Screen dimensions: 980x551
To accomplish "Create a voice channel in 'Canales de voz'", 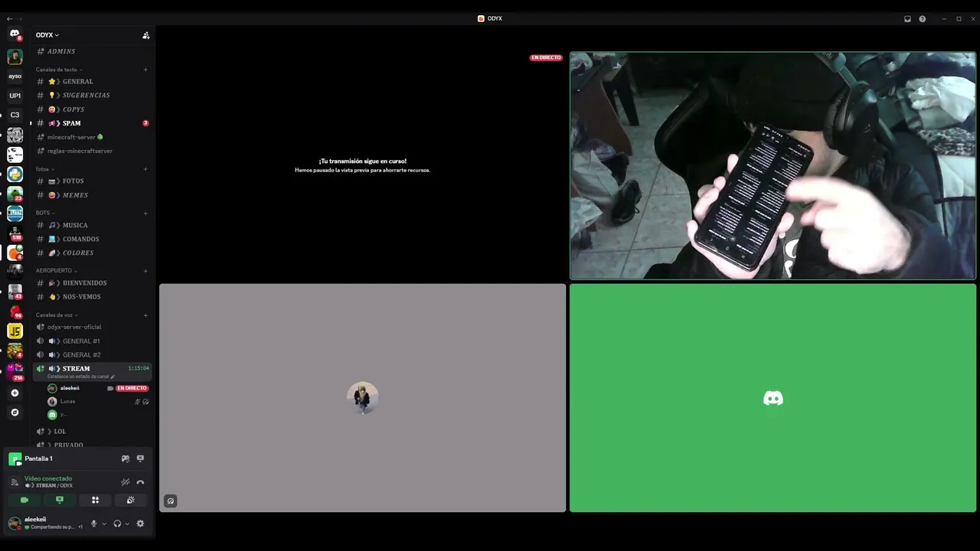I will [x=145, y=315].
